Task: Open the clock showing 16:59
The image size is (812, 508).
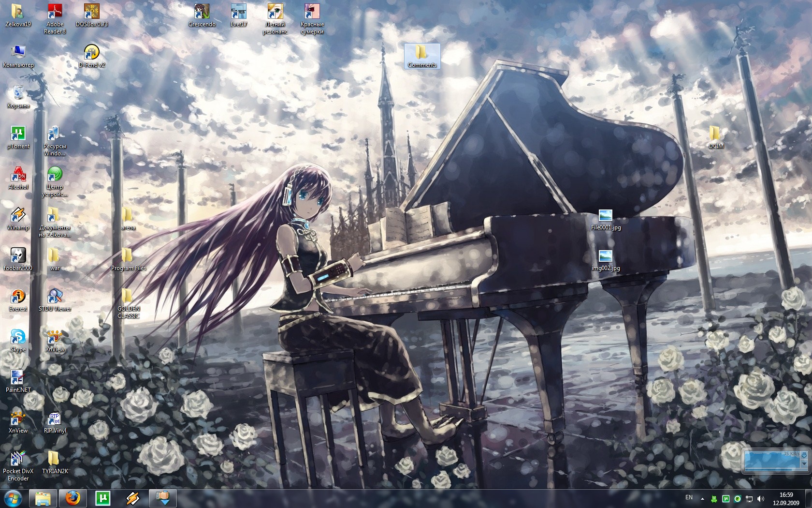Action: tap(786, 499)
